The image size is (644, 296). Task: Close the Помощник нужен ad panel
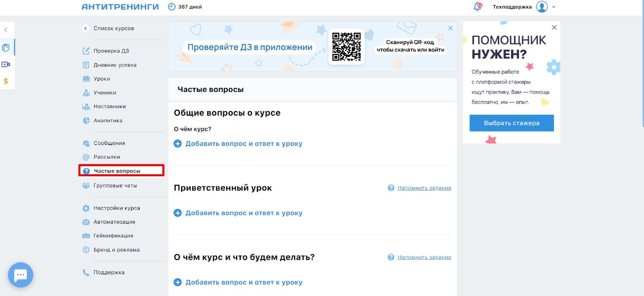tap(554, 28)
